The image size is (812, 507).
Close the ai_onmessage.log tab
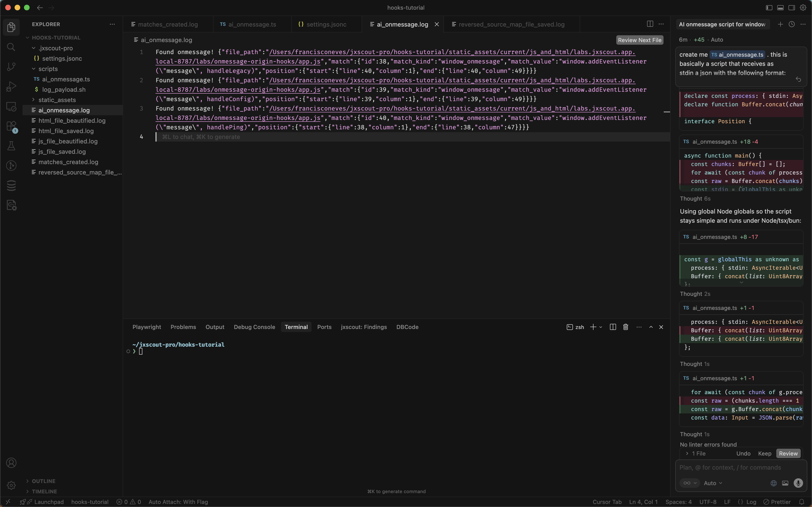pyautogui.click(x=437, y=24)
